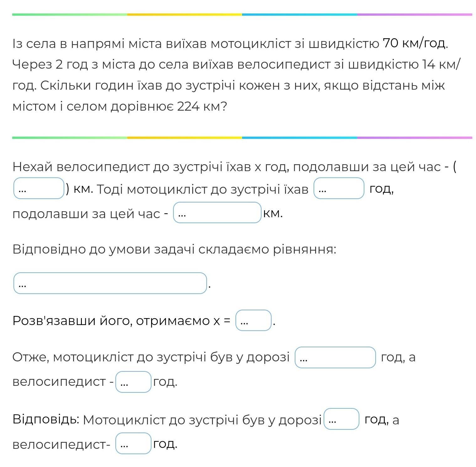Viewport: 476px width, 467px height.
Task: Click the motorcyclist field in the 'Відповідь' line
Action: click(x=341, y=419)
